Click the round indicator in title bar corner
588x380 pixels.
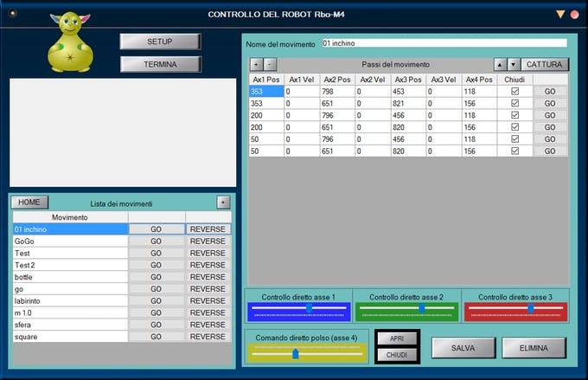click(13, 14)
